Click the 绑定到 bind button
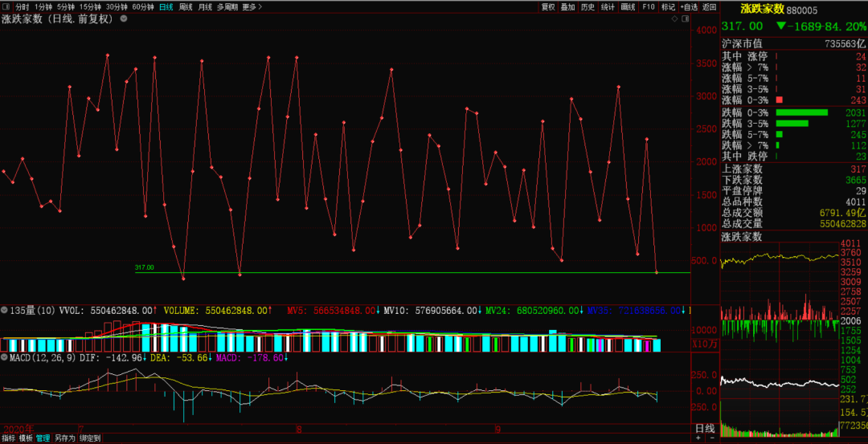 (x=89, y=438)
